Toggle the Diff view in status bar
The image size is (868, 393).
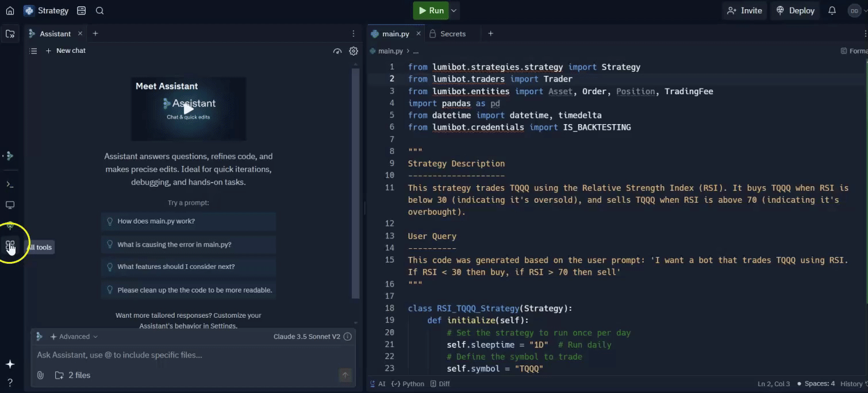pyautogui.click(x=440, y=384)
